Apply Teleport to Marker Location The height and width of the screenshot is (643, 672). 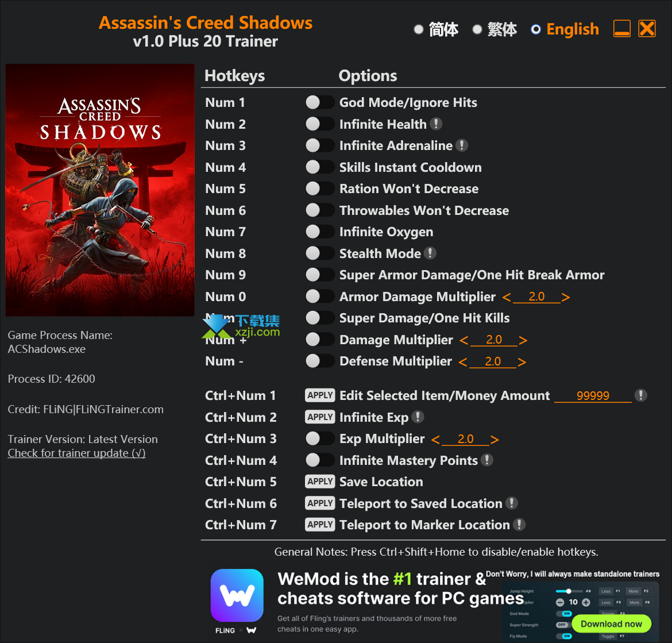point(320,524)
